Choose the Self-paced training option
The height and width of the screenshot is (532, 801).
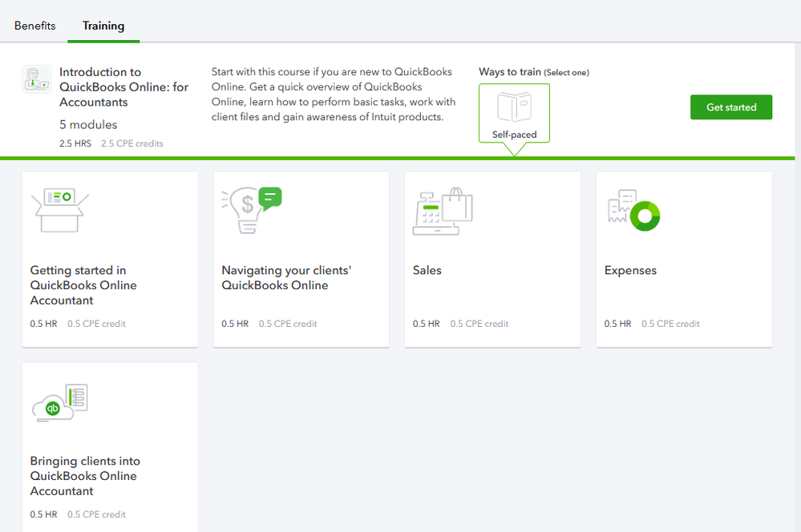tap(514, 135)
